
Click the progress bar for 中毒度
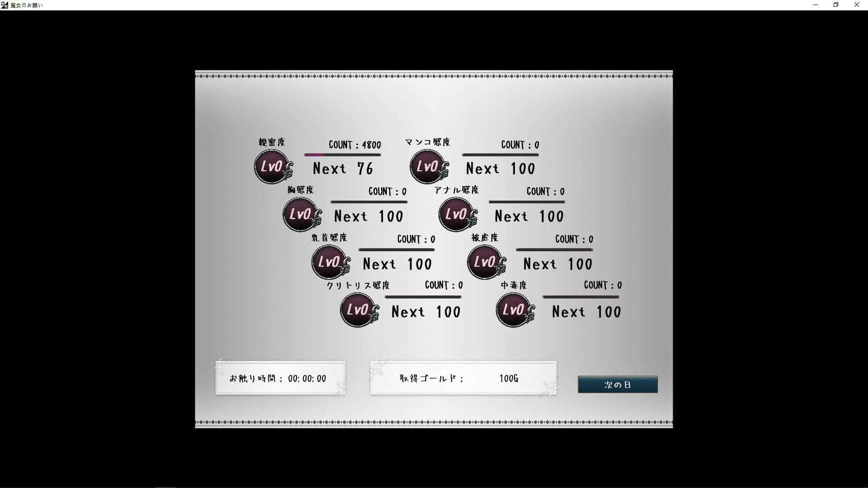pyautogui.click(x=580, y=297)
